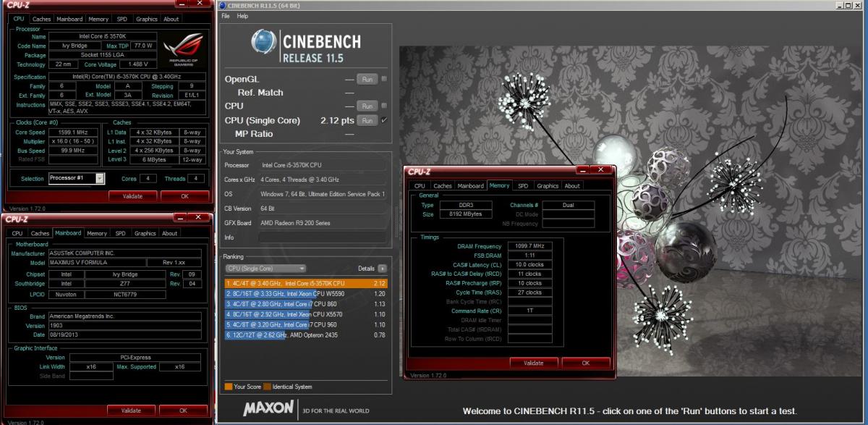Click OK in Mainboard CPU-Z window
Screen dimensions: 868x425
point(183,410)
